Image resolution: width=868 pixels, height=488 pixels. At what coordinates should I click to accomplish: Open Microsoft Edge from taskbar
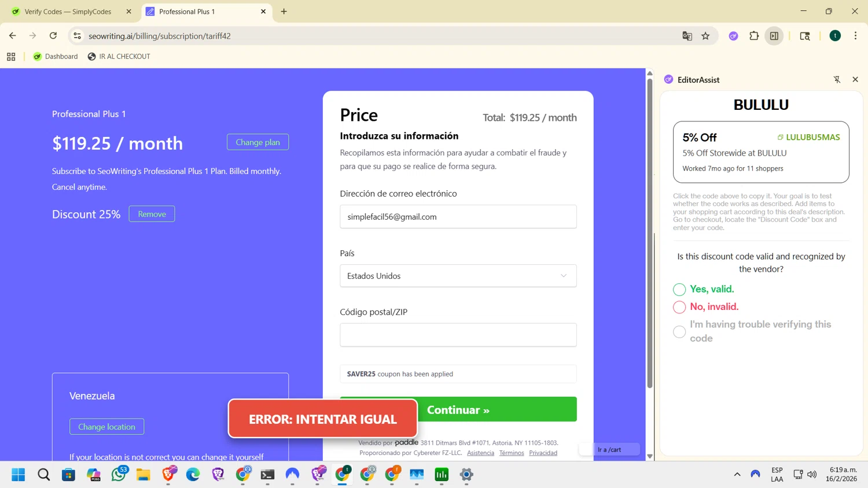pyautogui.click(x=193, y=475)
